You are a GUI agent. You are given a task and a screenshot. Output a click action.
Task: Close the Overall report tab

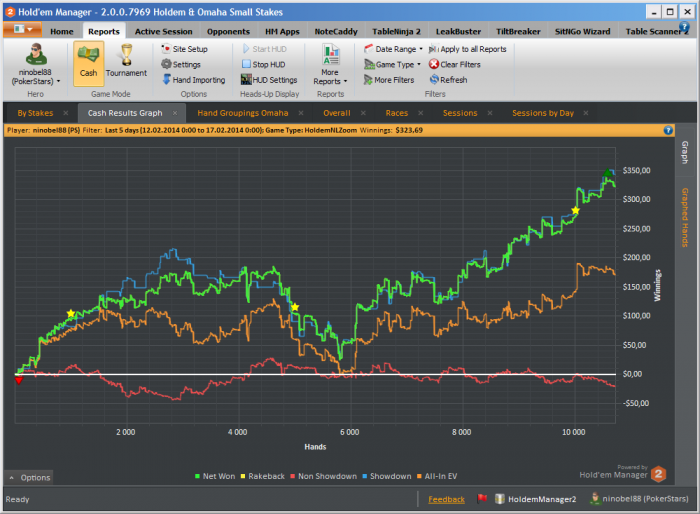pos(363,113)
